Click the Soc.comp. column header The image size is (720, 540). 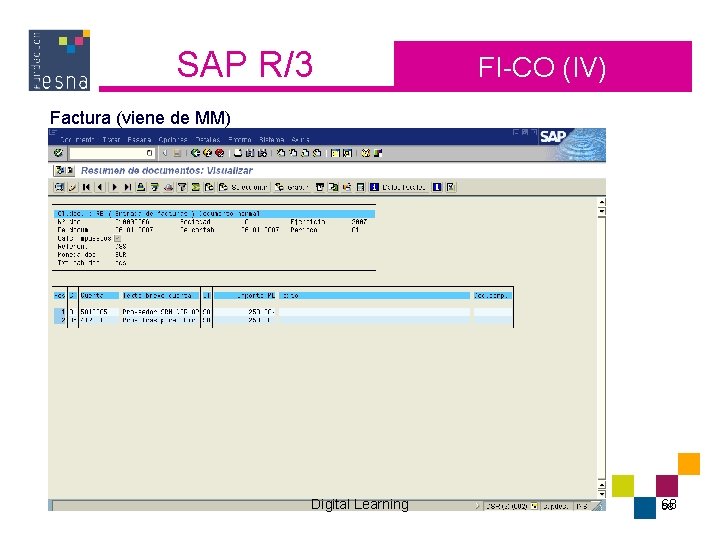[x=493, y=295]
